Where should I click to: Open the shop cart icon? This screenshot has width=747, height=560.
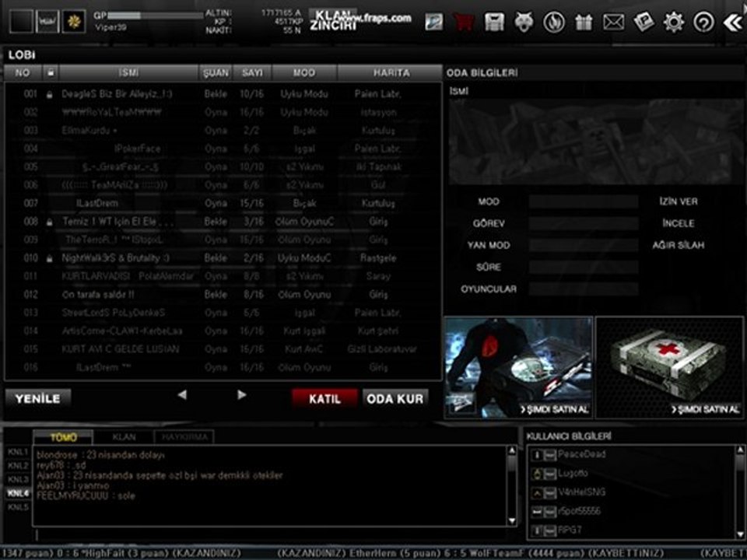[464, 22]
